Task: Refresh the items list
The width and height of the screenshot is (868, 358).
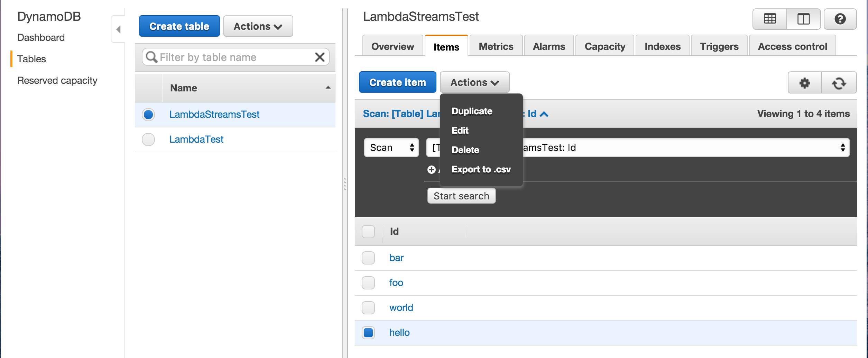Action: coord(839,83)
